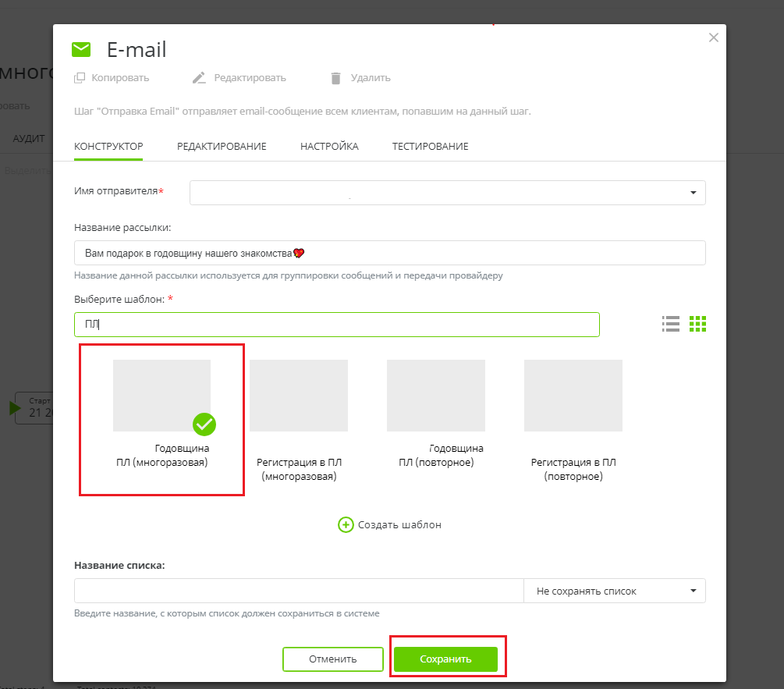Click the green envelope E-mail icon

coord(81,50)
